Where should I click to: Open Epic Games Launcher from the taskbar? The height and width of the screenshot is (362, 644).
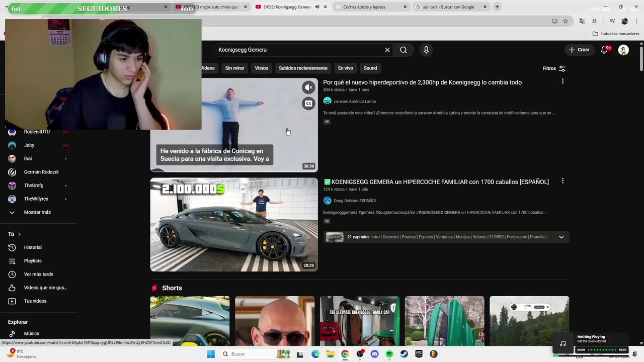click(419, 354)
